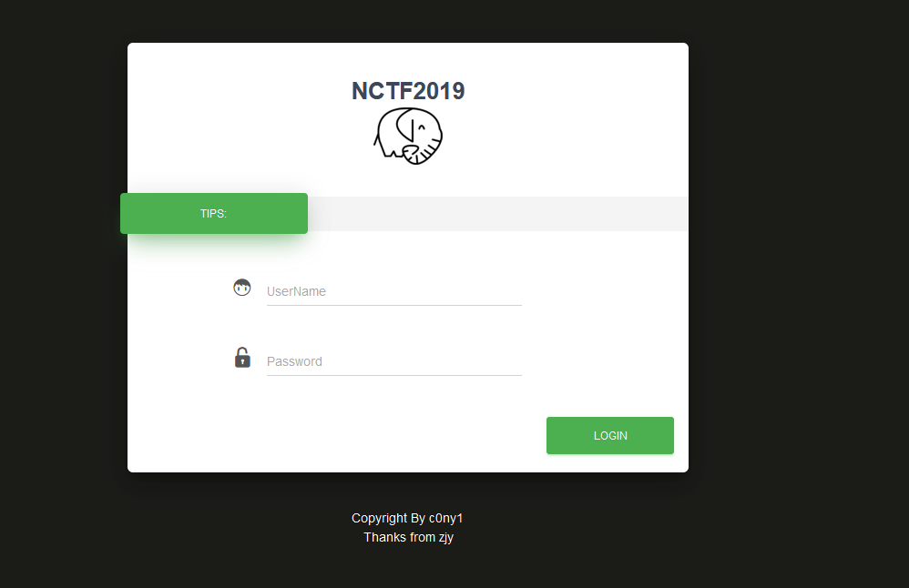The image size is (909, 588).
Task: Click the word LOGIN on green button
Action: click(610, 436)
